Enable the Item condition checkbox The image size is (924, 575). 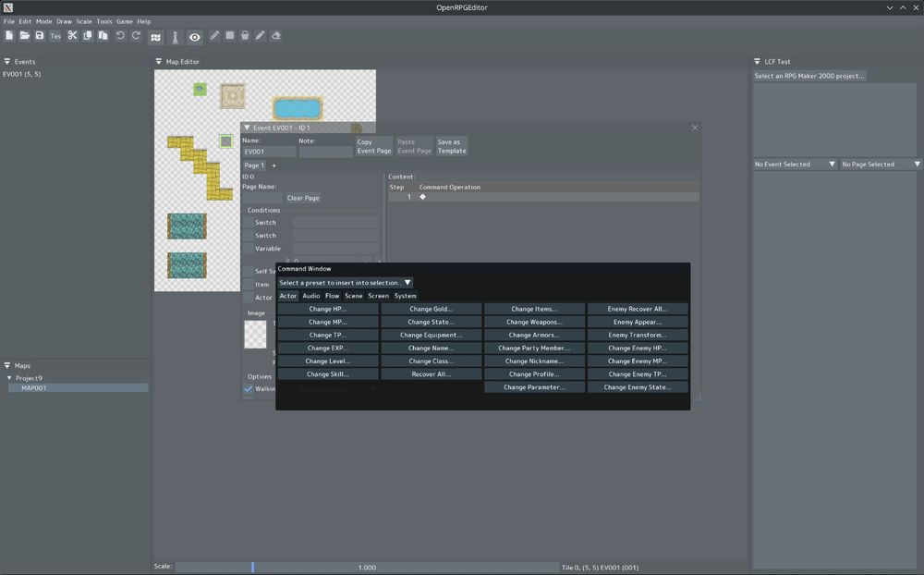coord(248,284)
